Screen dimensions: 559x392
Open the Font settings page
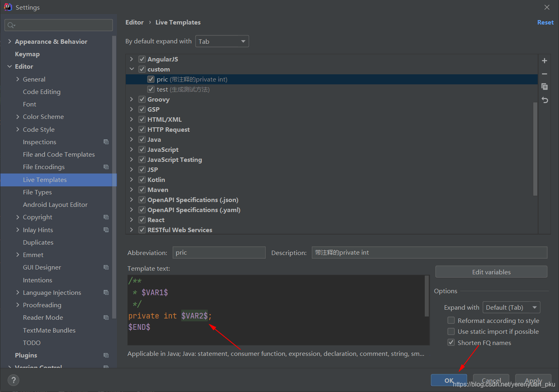[x=29, y=104]
